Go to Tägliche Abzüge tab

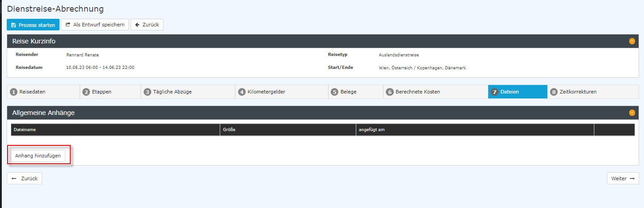click(188, 92)
